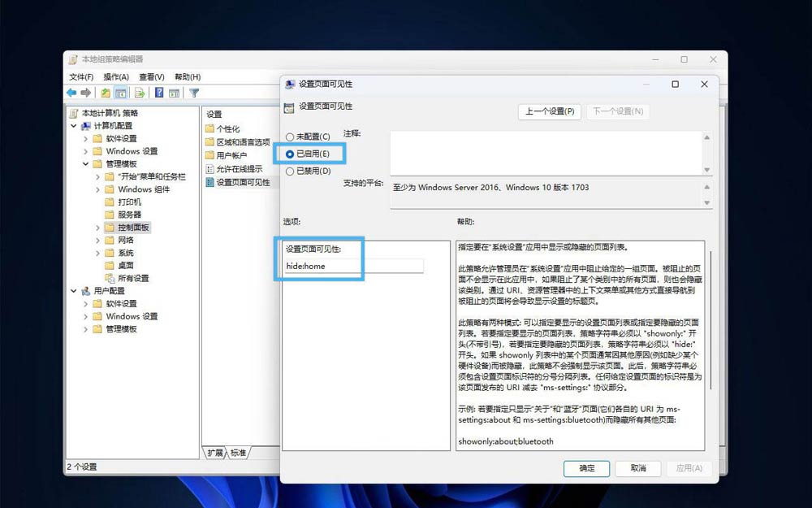Switch to the 扩展 tab
The width and height of the screenshot is (812, 508).
pos(214,453)
